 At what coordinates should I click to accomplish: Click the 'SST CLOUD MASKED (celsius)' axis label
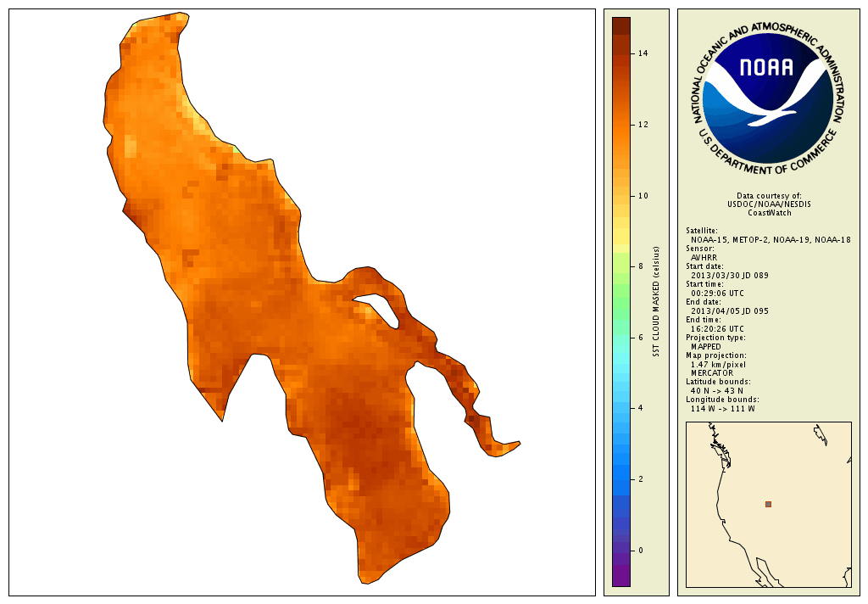tap(657, 301)
